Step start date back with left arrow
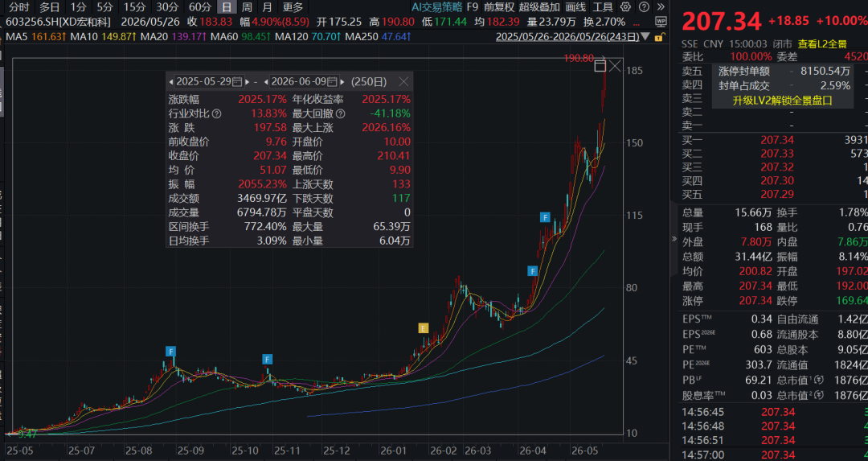868x461 pixels. tap(171, 82)
